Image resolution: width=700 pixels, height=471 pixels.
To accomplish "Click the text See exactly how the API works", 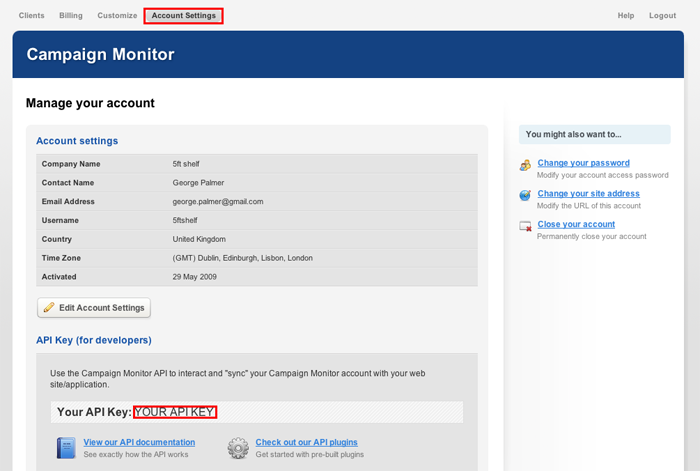I will click(136, 454).
